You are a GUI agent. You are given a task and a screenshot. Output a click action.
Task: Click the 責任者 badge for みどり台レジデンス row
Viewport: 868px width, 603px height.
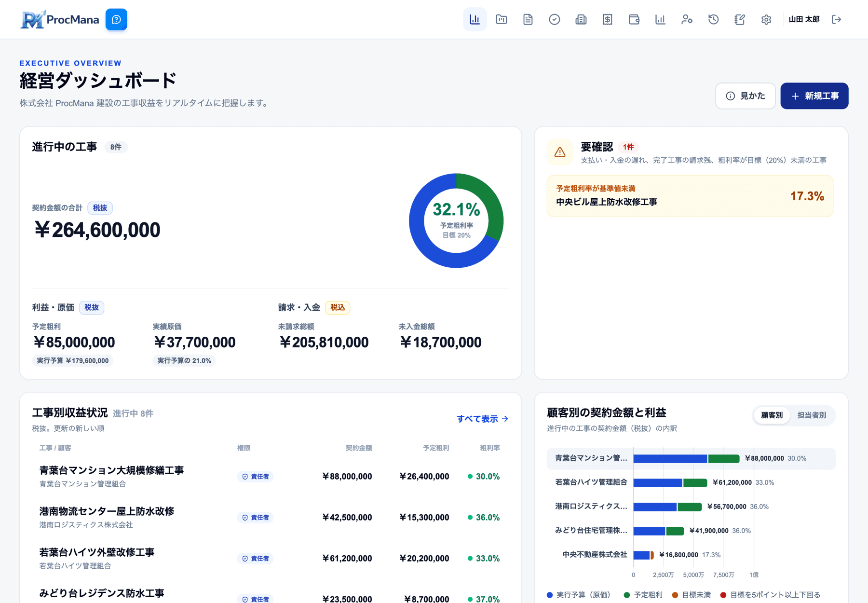pyautogui.click(x=255, y=599)
